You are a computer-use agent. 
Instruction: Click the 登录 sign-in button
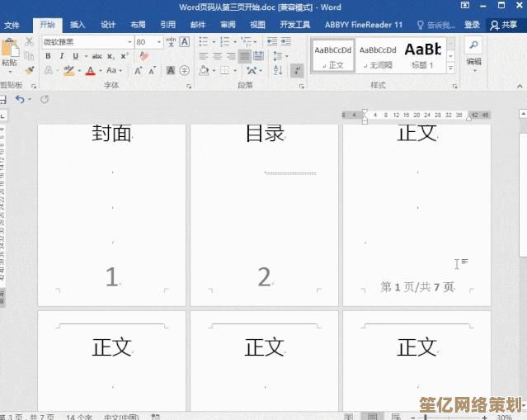point(472,25)
